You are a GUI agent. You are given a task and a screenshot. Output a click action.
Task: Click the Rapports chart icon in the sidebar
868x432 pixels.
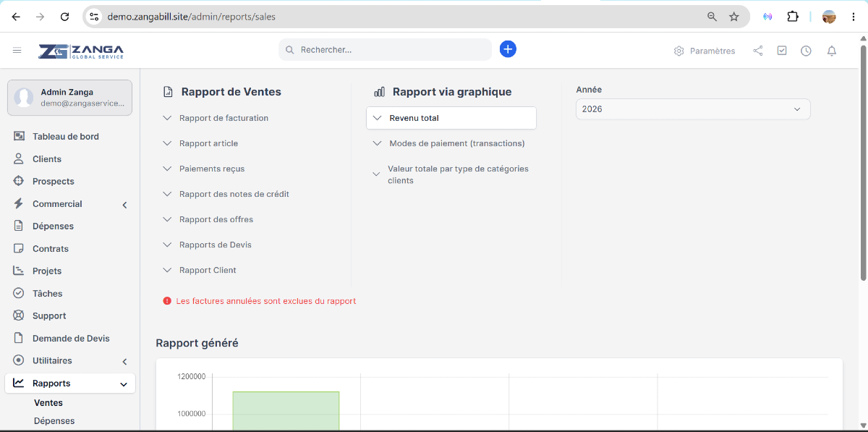point(19,383)
